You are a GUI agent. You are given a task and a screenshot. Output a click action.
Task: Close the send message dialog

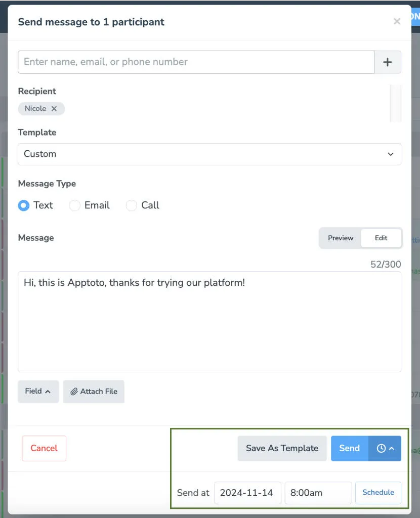pyautogui.click(x=397, y=21)
